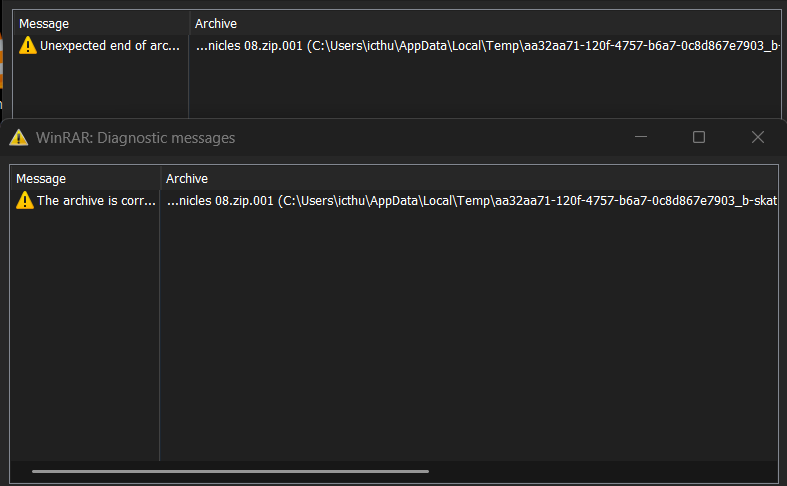This screenshot has width=787, height=486.
Task: Sort by Message column in background window
Action: [x=101, y=24]
